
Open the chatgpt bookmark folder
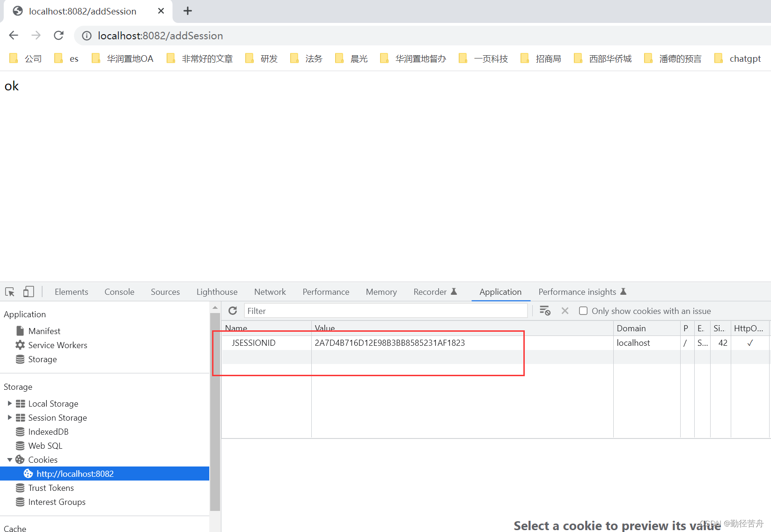pos(738,58)
